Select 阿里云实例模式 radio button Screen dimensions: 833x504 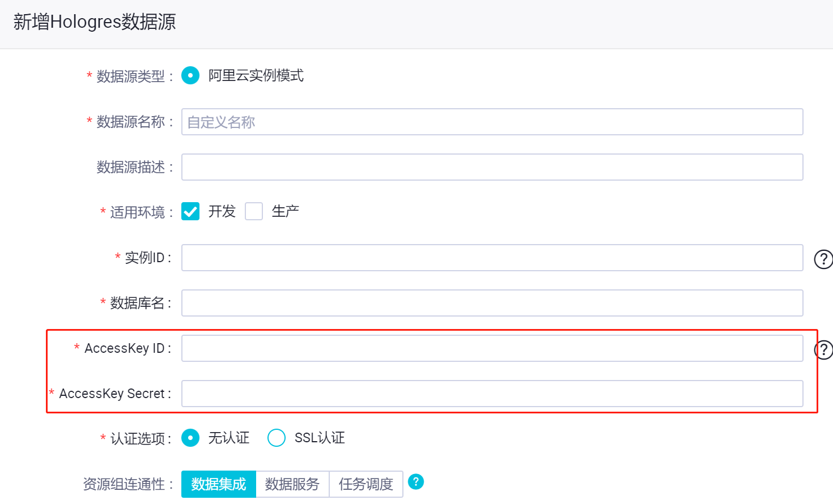(190, 75)
